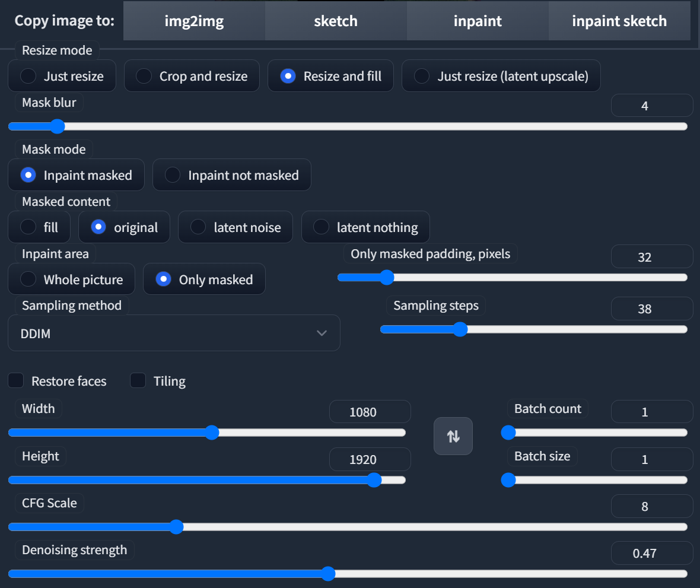700x588 pixels.
Task: Adjust the CFG Scale slider
Action: pos(348,527)
